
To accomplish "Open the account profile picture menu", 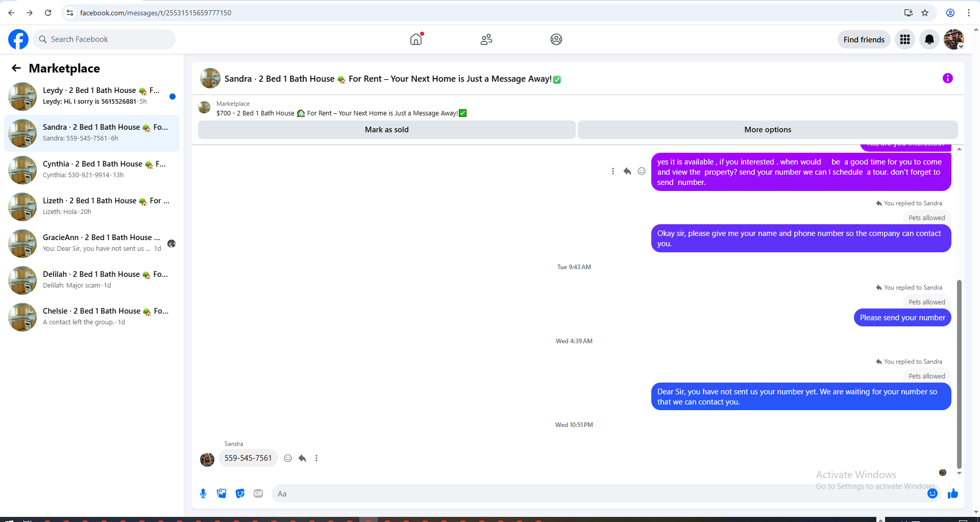I will [953, 39].
